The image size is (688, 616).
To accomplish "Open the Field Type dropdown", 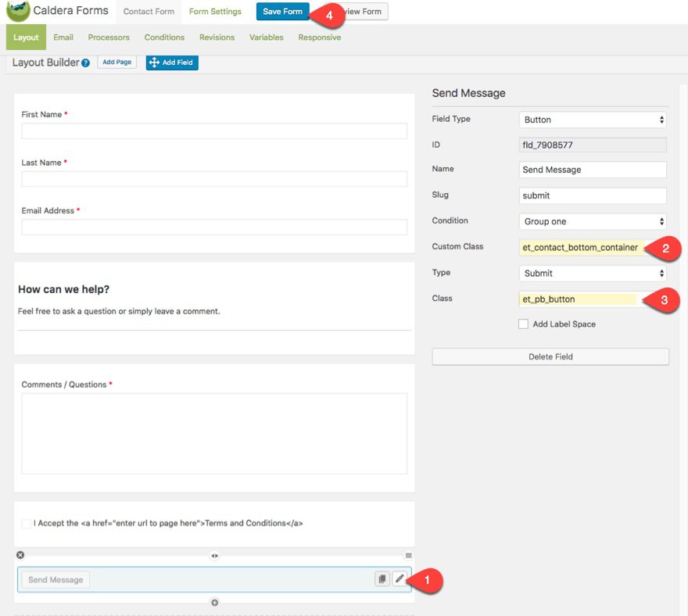I will coord(592,120).
